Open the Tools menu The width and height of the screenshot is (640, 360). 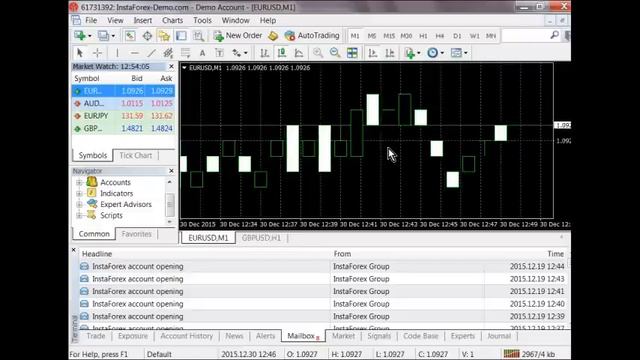(202, 20)
